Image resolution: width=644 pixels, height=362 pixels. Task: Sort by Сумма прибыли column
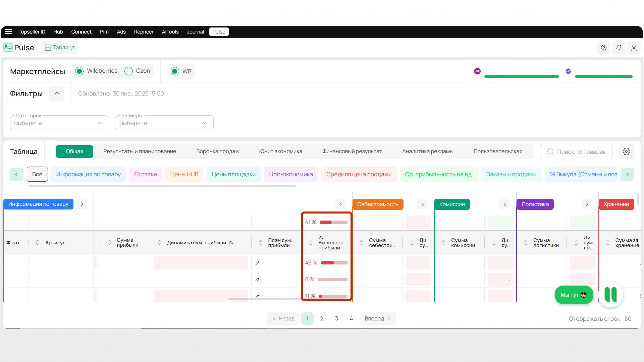click(109, 242)
